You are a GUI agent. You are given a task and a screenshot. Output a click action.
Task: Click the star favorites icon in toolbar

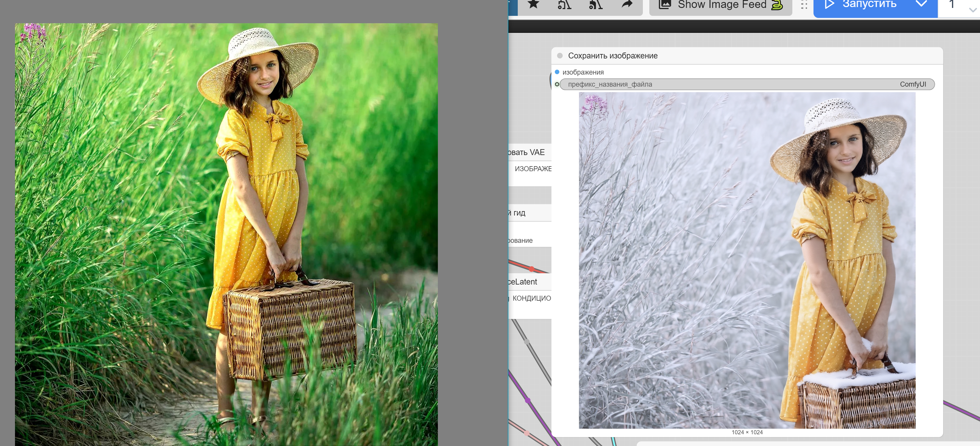[534, 4]
